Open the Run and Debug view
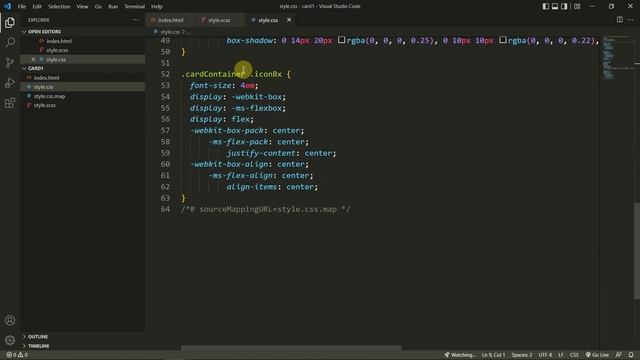This screenshot has height=360, width=640. (x=10, y=82)
